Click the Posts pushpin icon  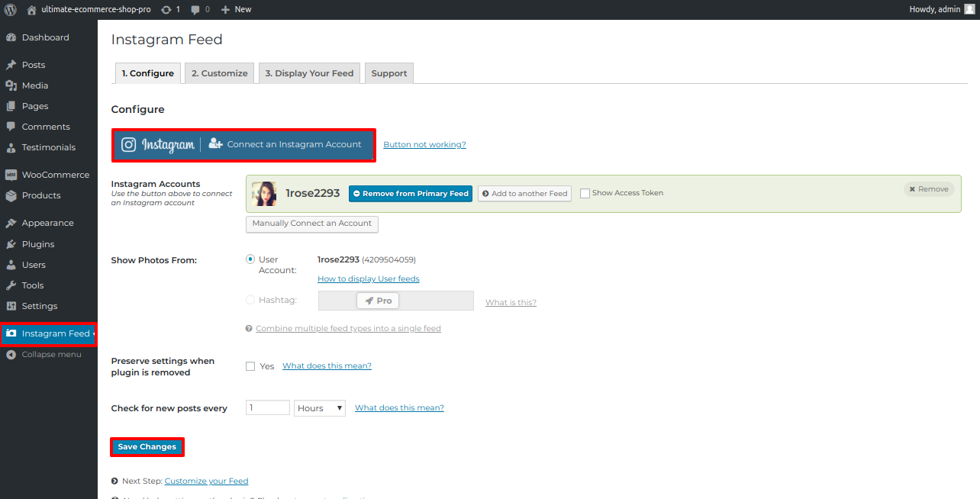coord(11,65)
